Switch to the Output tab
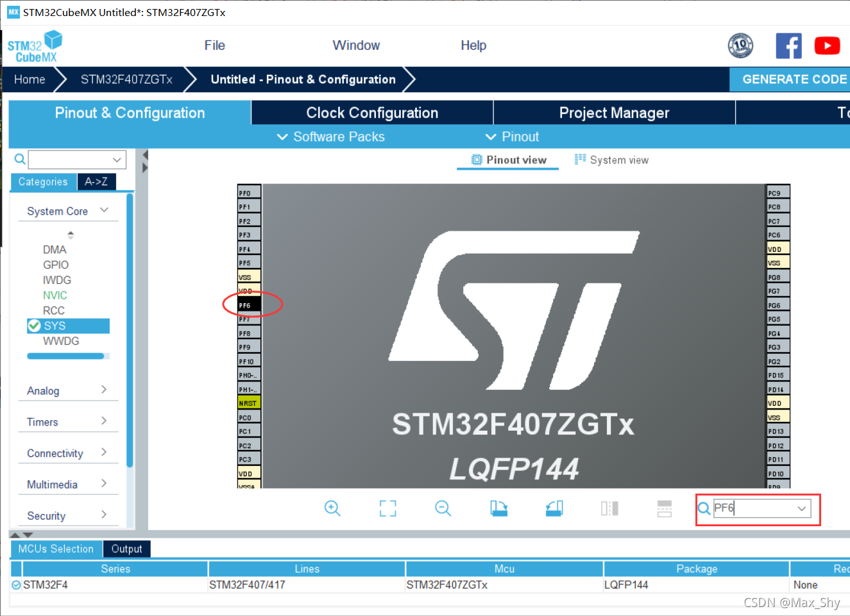This screenshot has height=616, width=850. tap(126, 549)
